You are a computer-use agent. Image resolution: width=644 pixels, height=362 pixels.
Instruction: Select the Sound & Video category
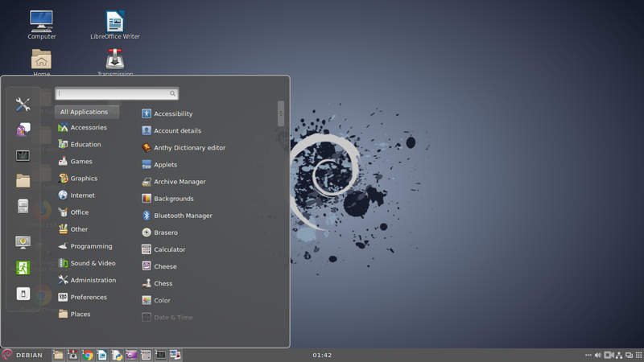click(93, 263)
